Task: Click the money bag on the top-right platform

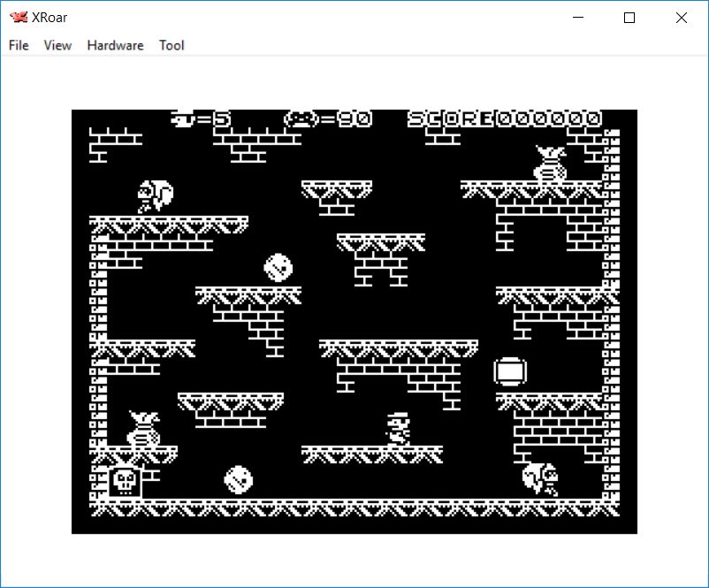Action: [550, 164]
